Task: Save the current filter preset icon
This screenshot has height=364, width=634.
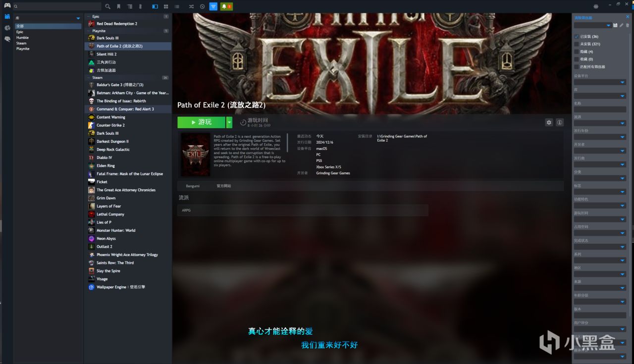Action: pos(615,25)
